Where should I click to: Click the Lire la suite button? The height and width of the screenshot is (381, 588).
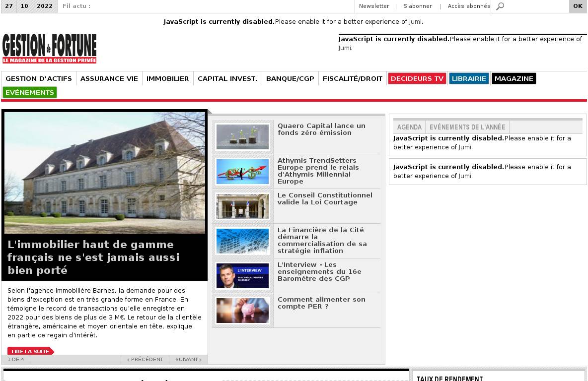tap(30, 351)
